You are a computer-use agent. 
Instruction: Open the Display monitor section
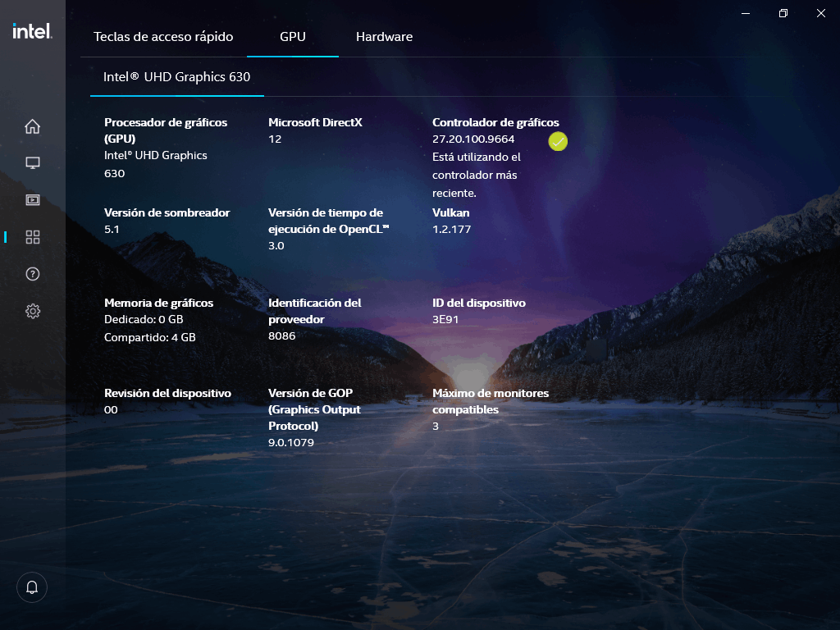pos(33,163)
